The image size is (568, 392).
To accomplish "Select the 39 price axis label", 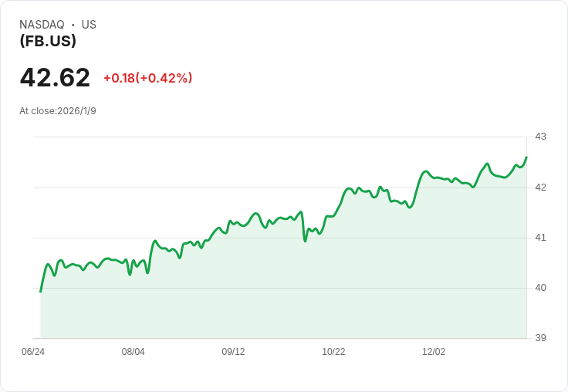I will 540,338.
